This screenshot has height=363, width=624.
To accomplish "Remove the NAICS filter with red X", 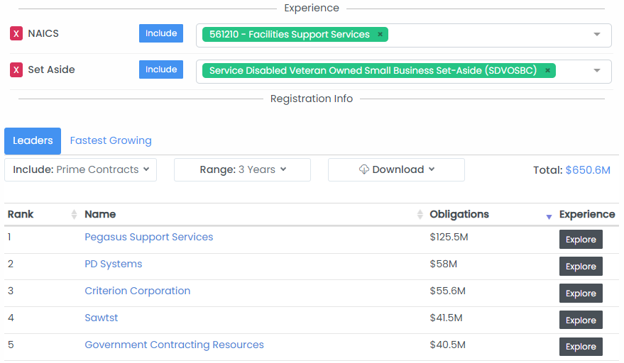I will (16, 33).
